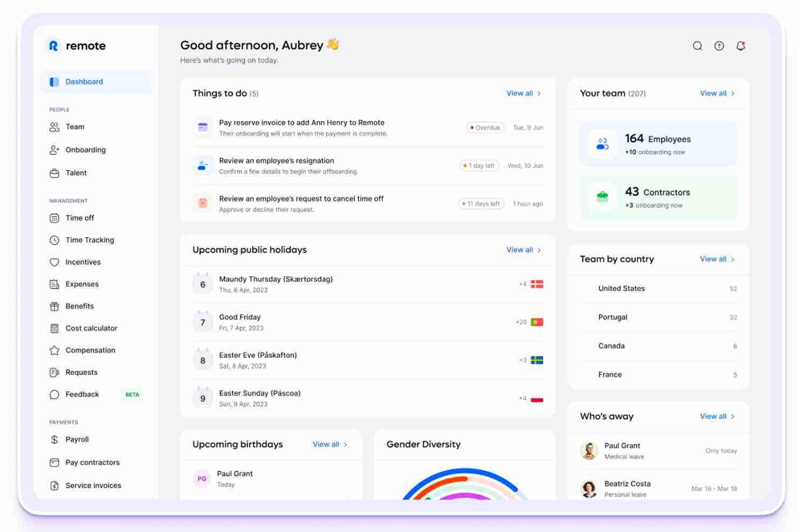Click the Time Tracking clock icon
Viewport: 798px width, 532px height.
tap(54, 240)
